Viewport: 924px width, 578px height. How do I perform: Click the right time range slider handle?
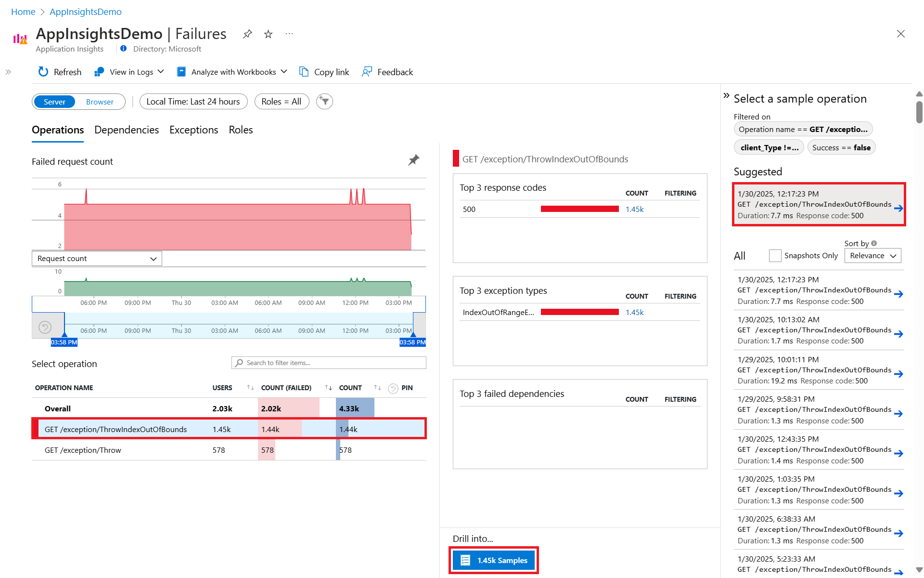(413, 334)
